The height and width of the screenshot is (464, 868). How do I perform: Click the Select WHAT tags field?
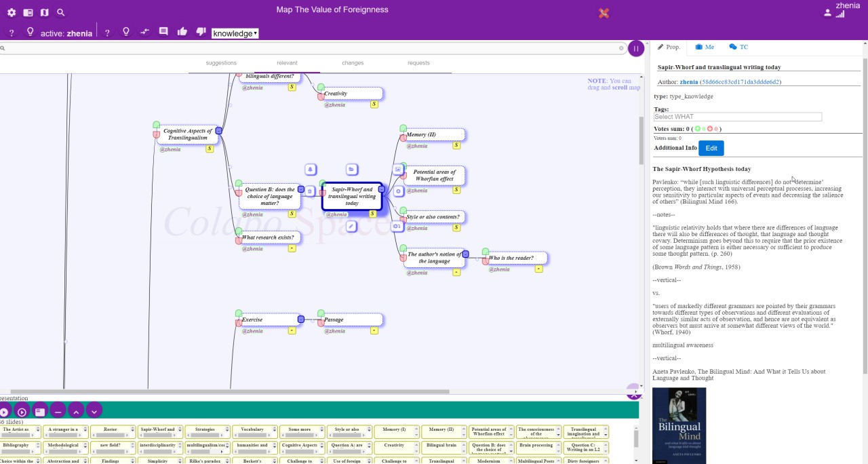(737, 117)
